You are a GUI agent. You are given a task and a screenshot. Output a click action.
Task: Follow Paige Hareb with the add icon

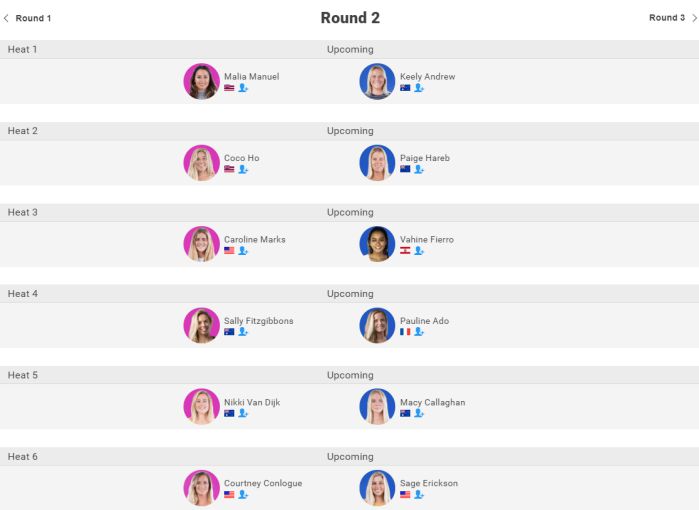419,169
